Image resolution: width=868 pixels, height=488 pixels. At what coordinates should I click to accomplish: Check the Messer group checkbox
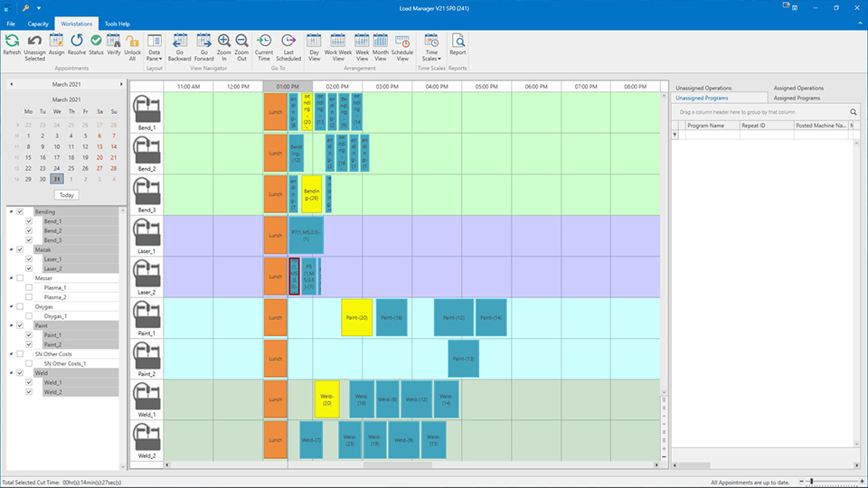(x=20, y=278)
